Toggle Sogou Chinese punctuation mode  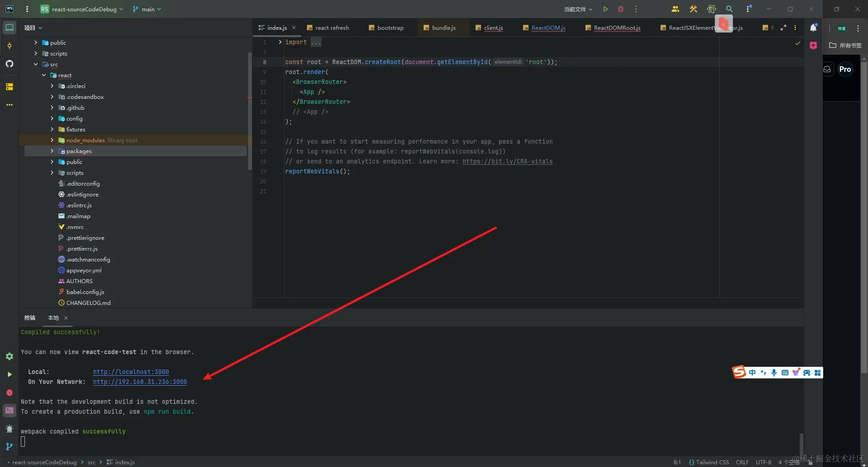click(763, 373)
